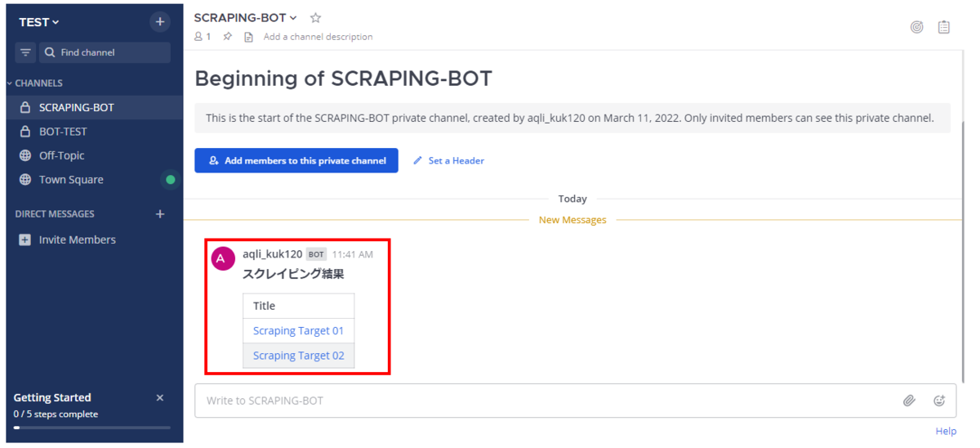
Task: Click Add members to this private channel
Action: click(296, 161)
